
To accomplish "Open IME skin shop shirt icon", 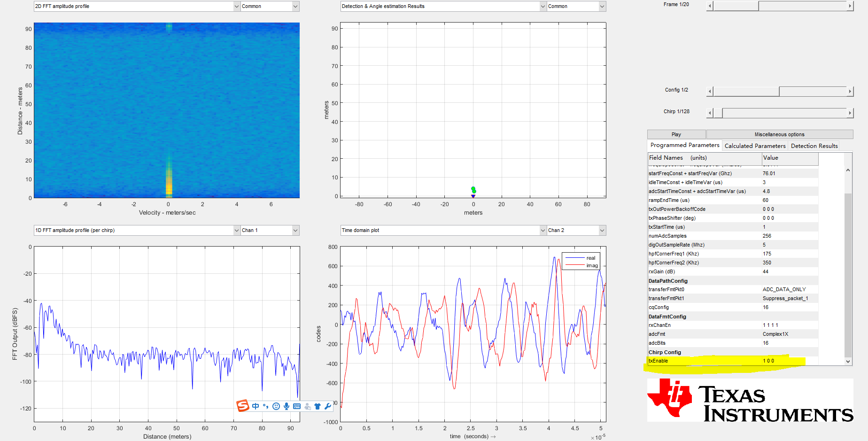I will point(318,406).
